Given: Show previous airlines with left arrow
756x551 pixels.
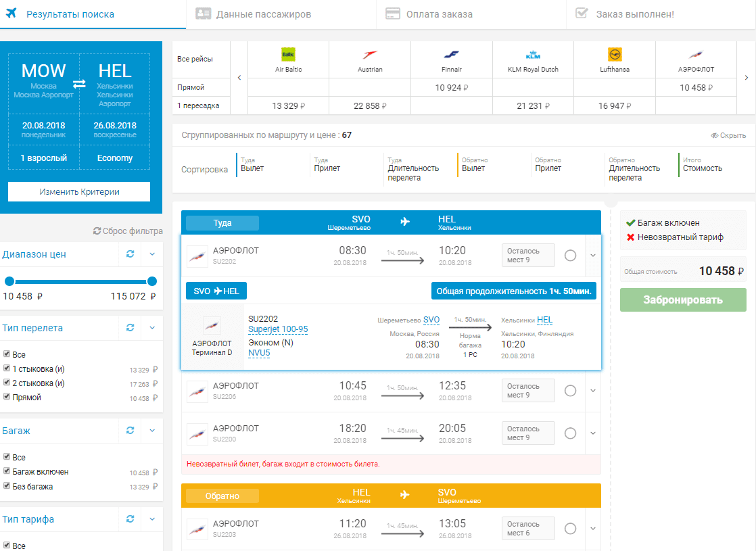Looking at the screenshot, I should click(x=239, y=78).
